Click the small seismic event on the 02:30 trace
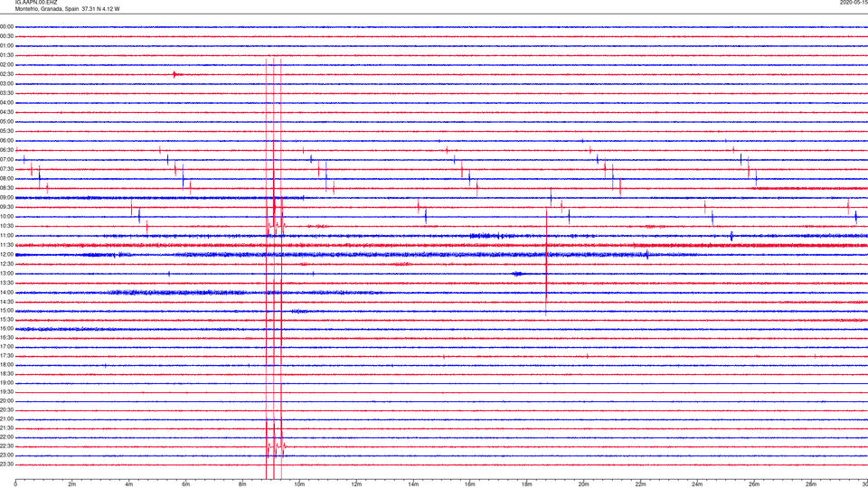Screen dimensions: 868x488 176,74
